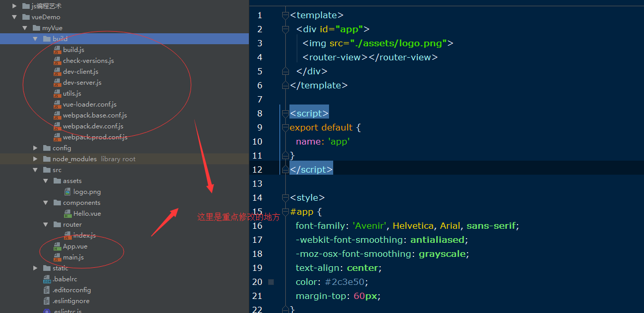This screenshot has width=644, height=313.
Task: Select App.vue in the project tree
Action: [x=75, y=246]
